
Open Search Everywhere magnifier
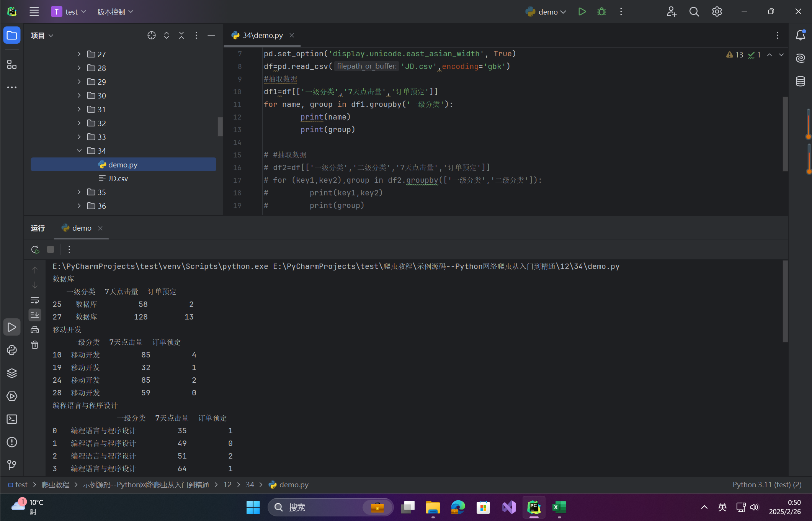click(694, 11)
